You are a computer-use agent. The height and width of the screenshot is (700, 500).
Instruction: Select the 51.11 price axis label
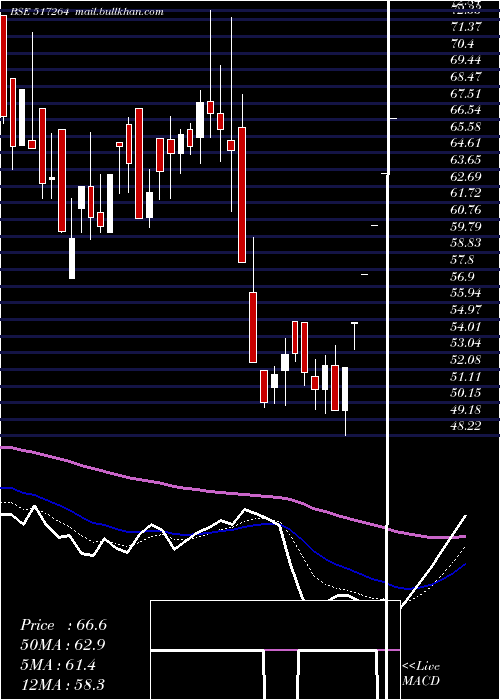[x=466, y=376]
